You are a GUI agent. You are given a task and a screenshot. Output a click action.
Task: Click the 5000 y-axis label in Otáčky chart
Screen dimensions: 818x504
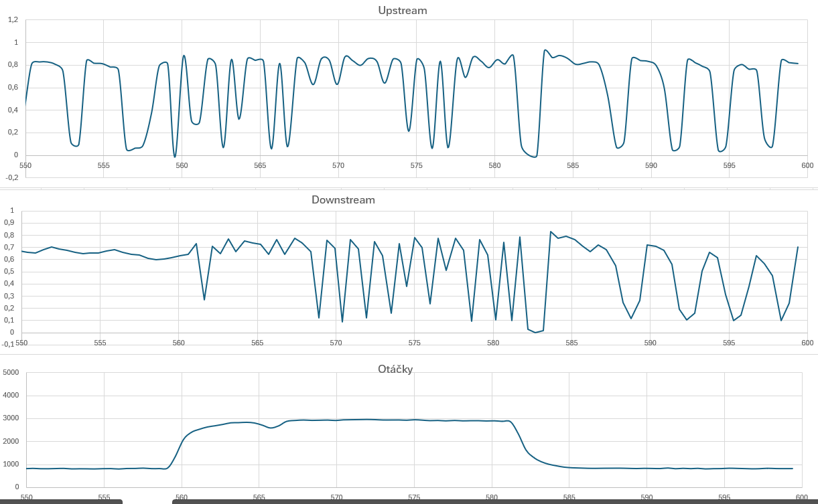11,373
